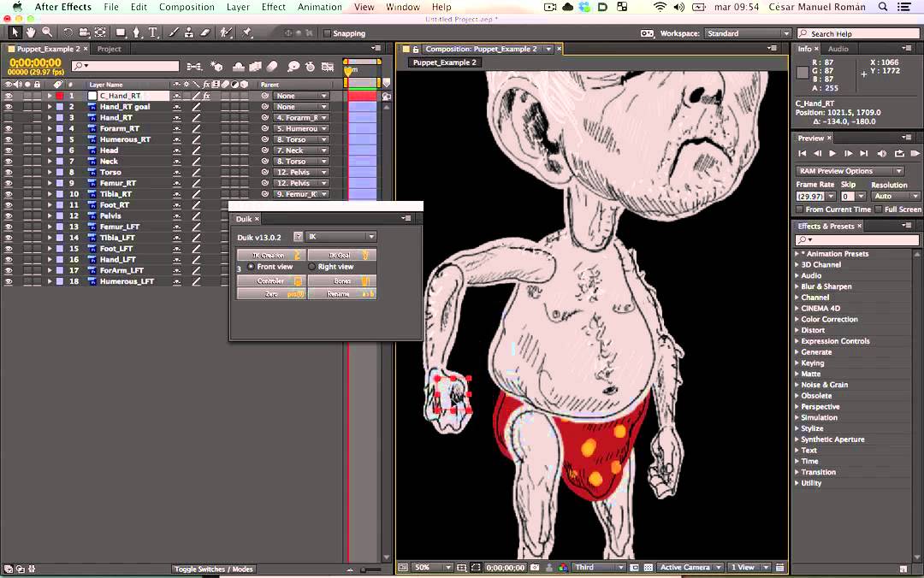Open Brainstorm icon in timeline
The height and width of the screenshot is (578, 924).
click(293, 67)
